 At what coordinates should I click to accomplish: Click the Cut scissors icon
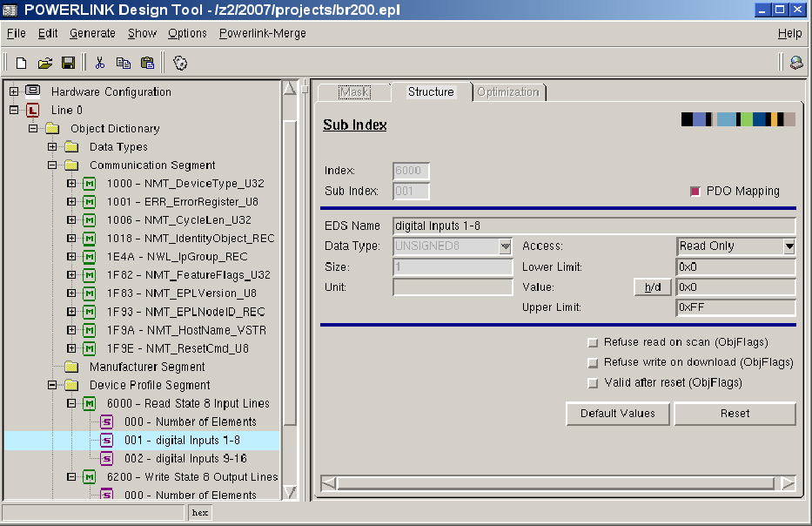(100, 64)
